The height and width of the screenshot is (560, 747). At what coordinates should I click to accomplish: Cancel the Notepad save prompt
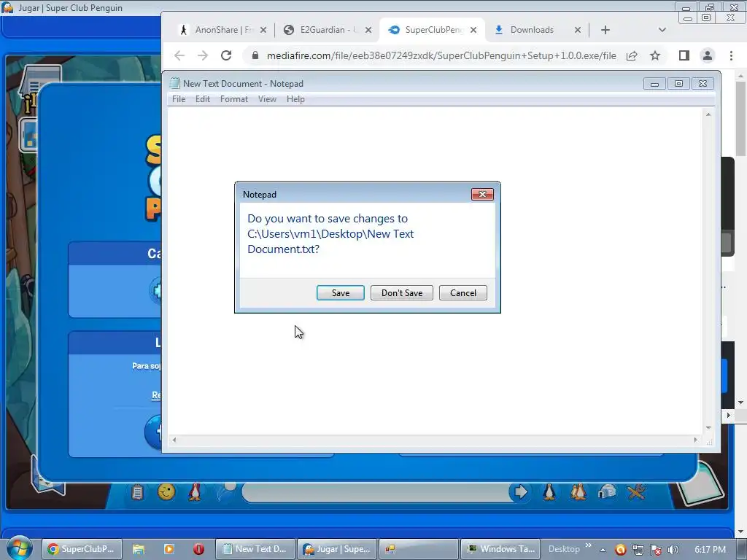point(462,293)
